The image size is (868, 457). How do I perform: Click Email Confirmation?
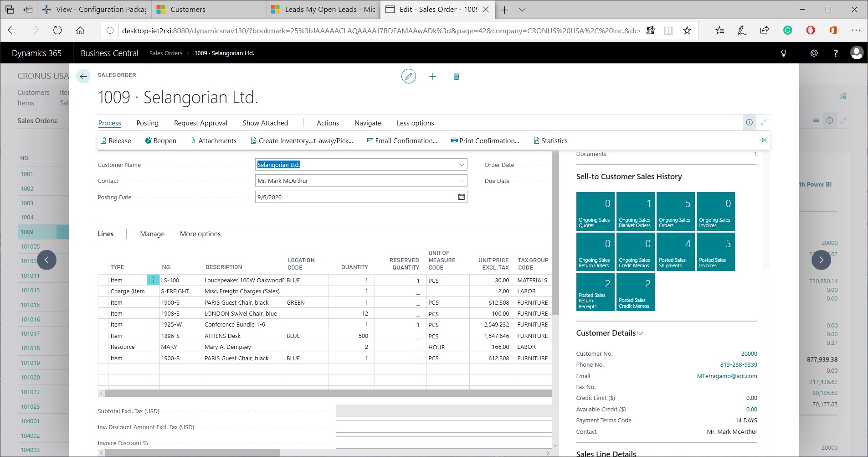coord(402,141)
